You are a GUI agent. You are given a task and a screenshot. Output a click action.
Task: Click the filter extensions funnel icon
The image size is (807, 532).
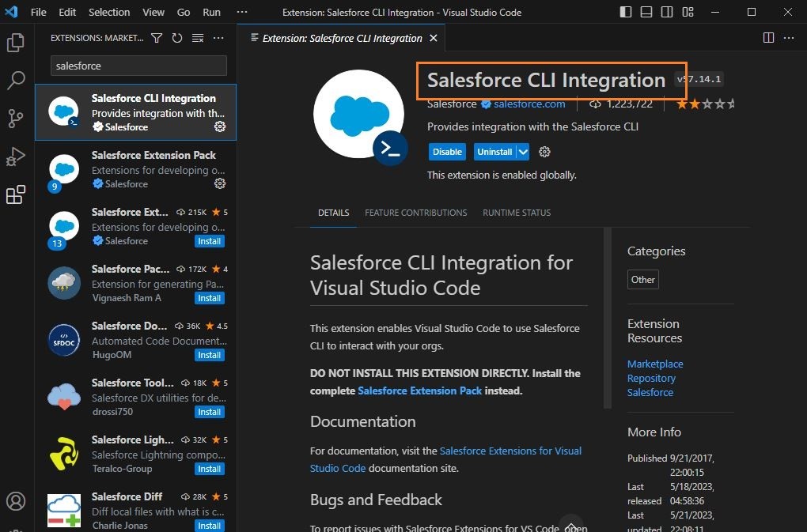point(157,38)
